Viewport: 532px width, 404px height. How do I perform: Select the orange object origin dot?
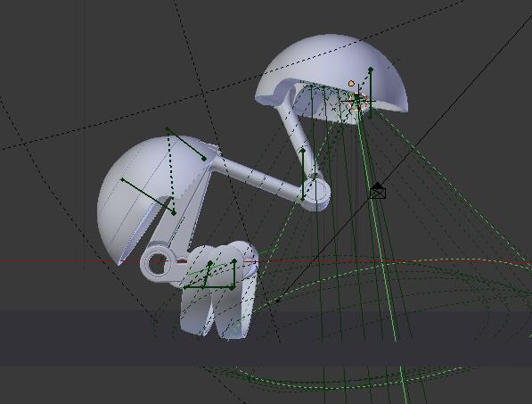pos(351,83)
